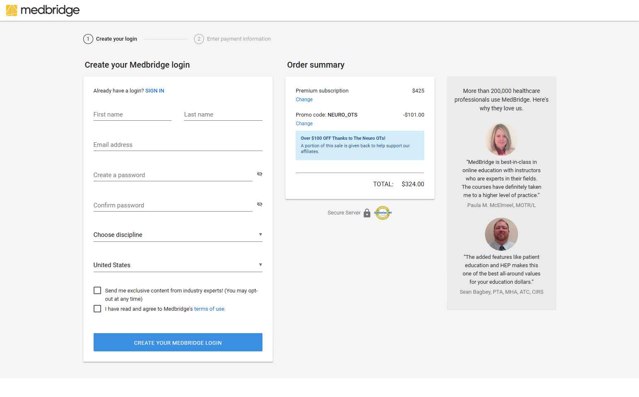Click the Order summary heading
639x397 pixels.
[315, 65]
